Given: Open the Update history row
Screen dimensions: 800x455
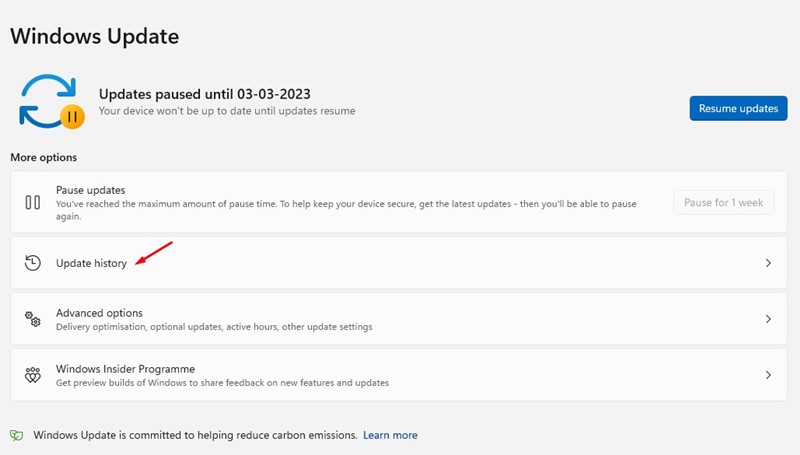Looking at the screenshot, I should [x=398, y=263].
